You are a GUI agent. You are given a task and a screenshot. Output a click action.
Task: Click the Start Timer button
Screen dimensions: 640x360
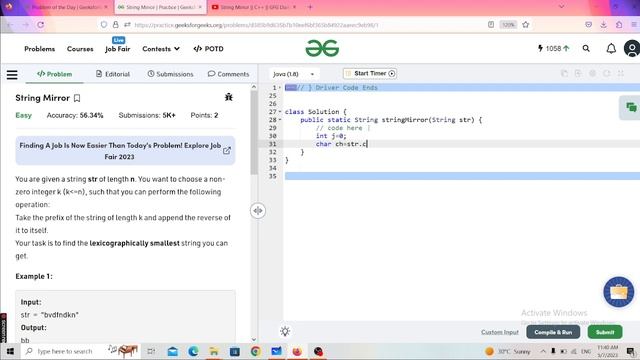(370, 73)
